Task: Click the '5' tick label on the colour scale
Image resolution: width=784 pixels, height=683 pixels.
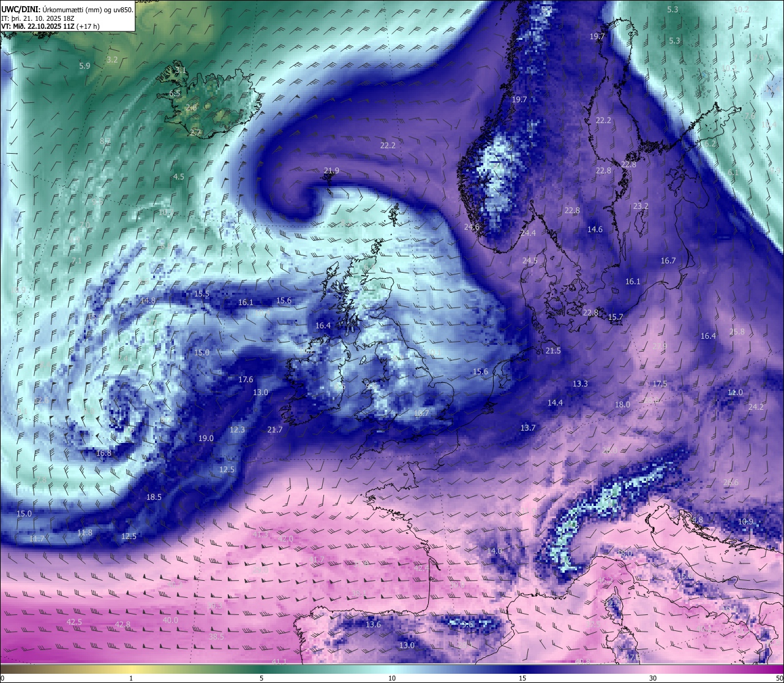Action: coord(262,678)
